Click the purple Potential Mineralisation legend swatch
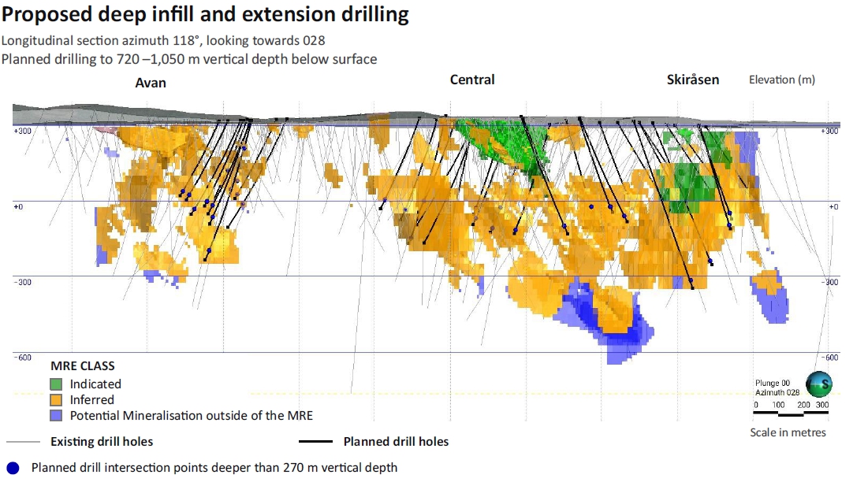The width and height of the screenshot is (868, 482). click(x=56, y=416)
